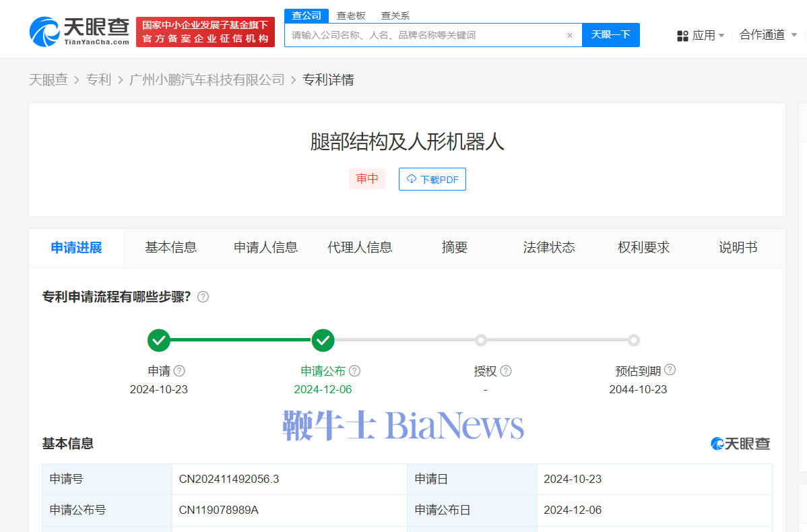807x532 pixels.
Task: Click the 审中 status tag
Action: tap(367, 179)
